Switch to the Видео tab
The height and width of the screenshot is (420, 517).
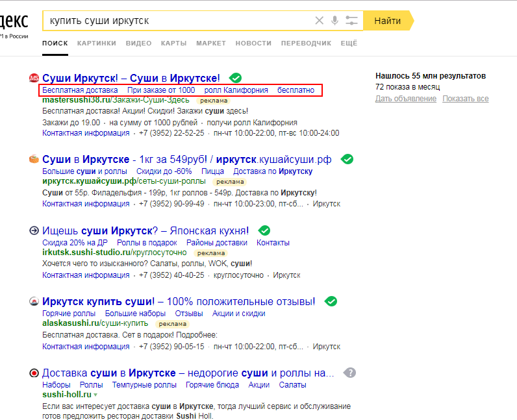point(138,43)
